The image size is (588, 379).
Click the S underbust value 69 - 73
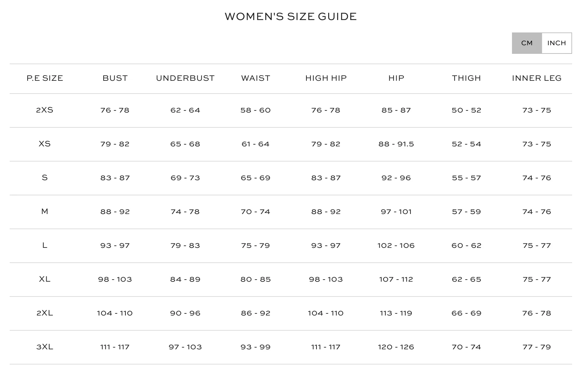tap(185, 178)
